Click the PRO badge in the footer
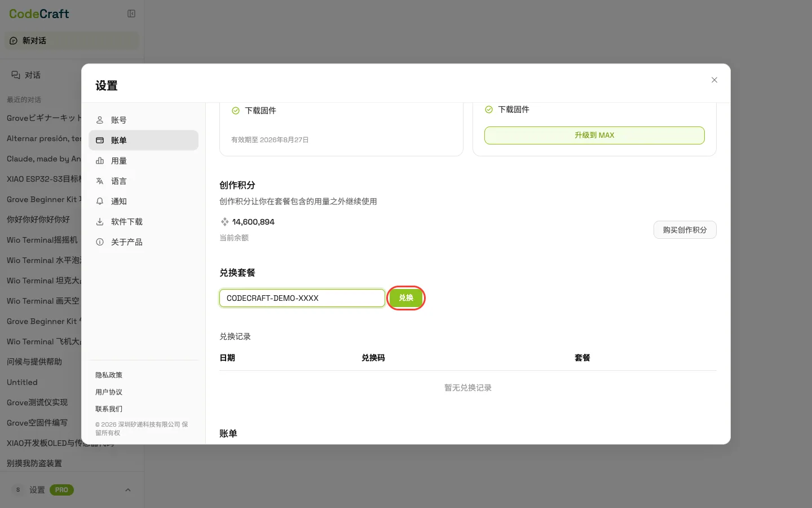Screen dimensions: 812x508 click(x=61, y=490)
